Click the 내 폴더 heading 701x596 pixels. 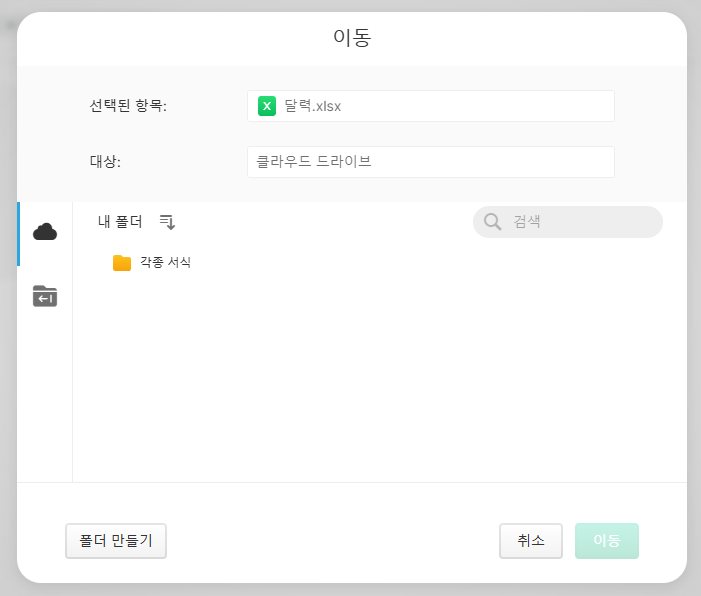[120, 222]
